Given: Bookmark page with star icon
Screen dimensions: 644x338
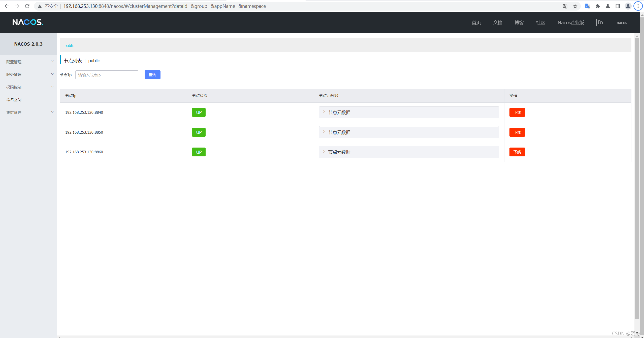Looking at the screenshot, I should (x=575, y=6).
